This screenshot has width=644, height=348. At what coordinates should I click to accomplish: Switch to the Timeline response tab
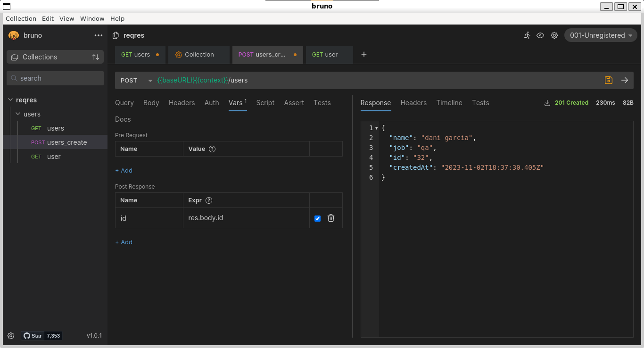tap(449, 102)
